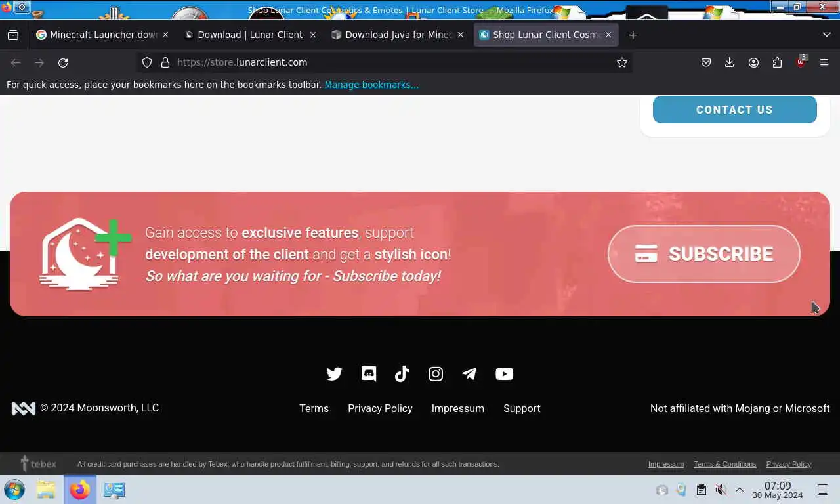The image size is (840, 504).
Task: Click '© 2024 Moonsworth, LLC' text
Action: pyautogui.click(x=100, y=408)
